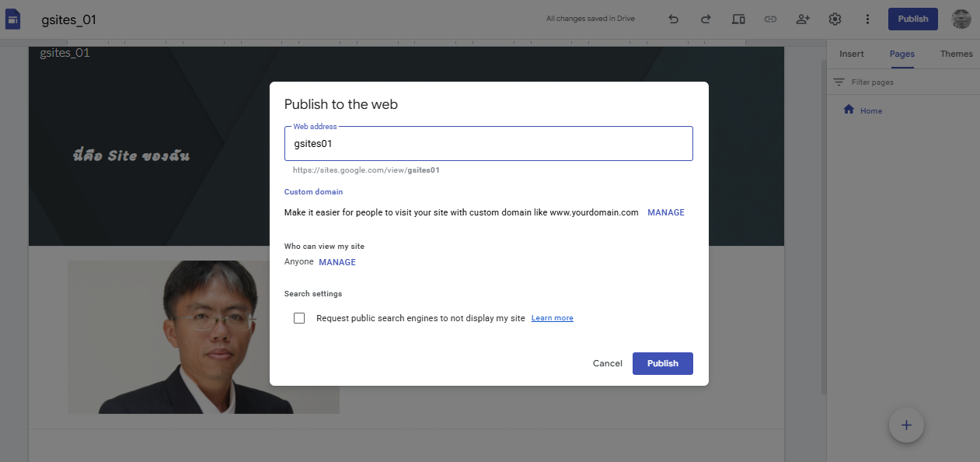Image resolution: width=980 pixels, height=462 pixels.
Task: Open the Learn more link
Action: click(x=552, y=318)
